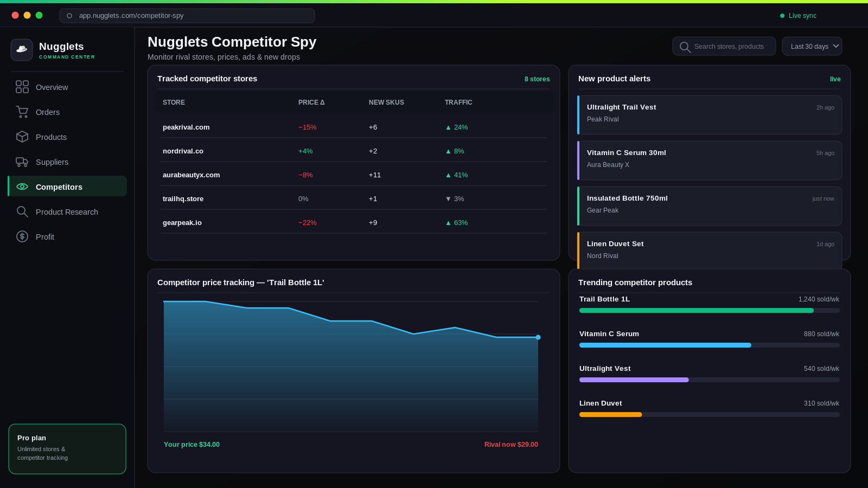This screenshot has height=488, width=868.
Task: Click the Nugglets hat logo icon
Action: pyautogui.click(x=22, y=50)
